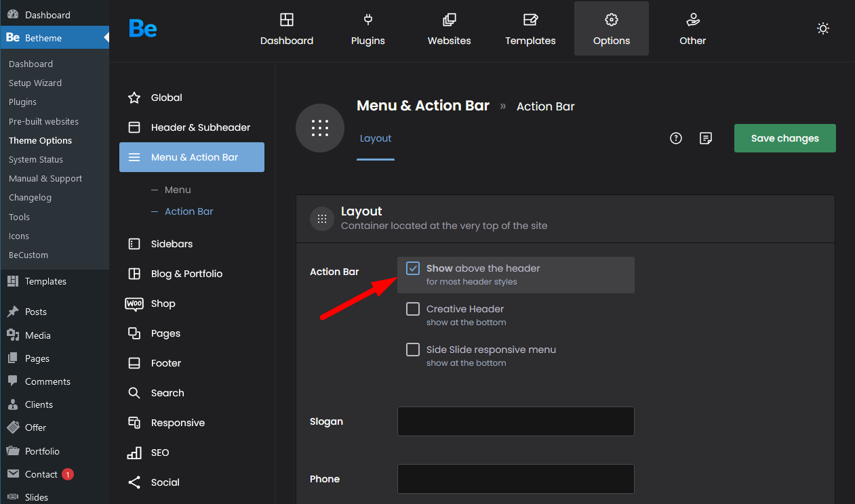Open the Dashboard tab icon in top bar
The image size is (855, 504).
[x=287, y=20]
